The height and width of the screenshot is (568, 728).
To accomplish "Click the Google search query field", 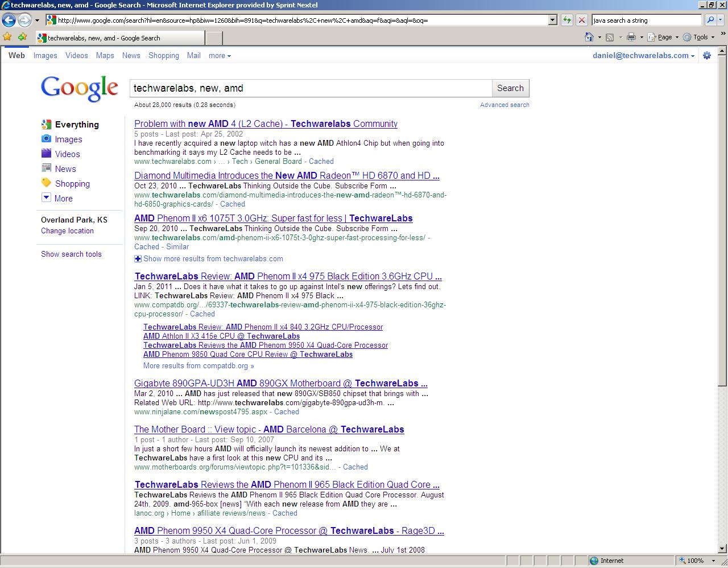I will (x=311, y=88).
